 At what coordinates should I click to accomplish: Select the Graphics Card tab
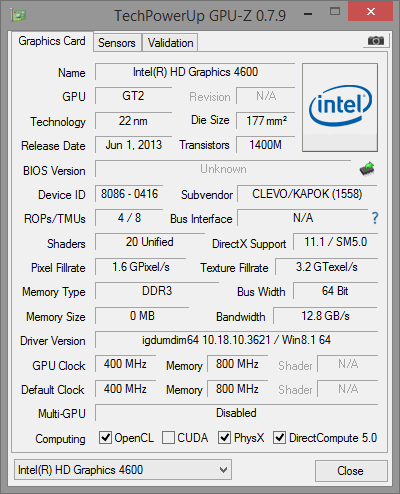pos(52,41)
